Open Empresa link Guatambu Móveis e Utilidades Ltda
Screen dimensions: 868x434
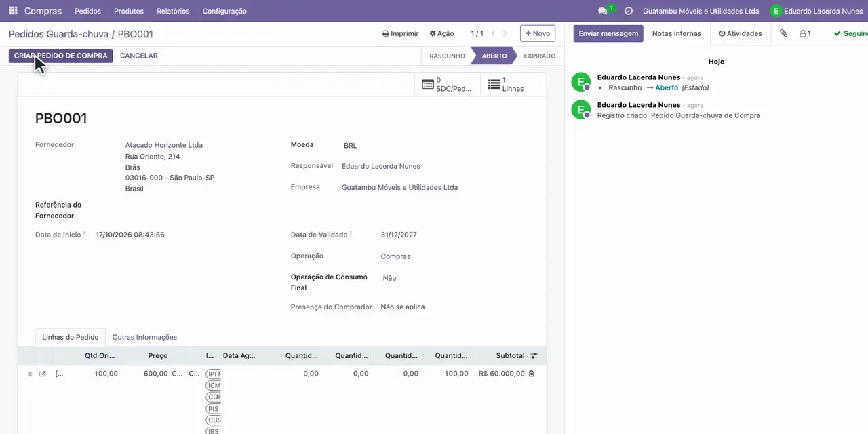coord(399,187)
